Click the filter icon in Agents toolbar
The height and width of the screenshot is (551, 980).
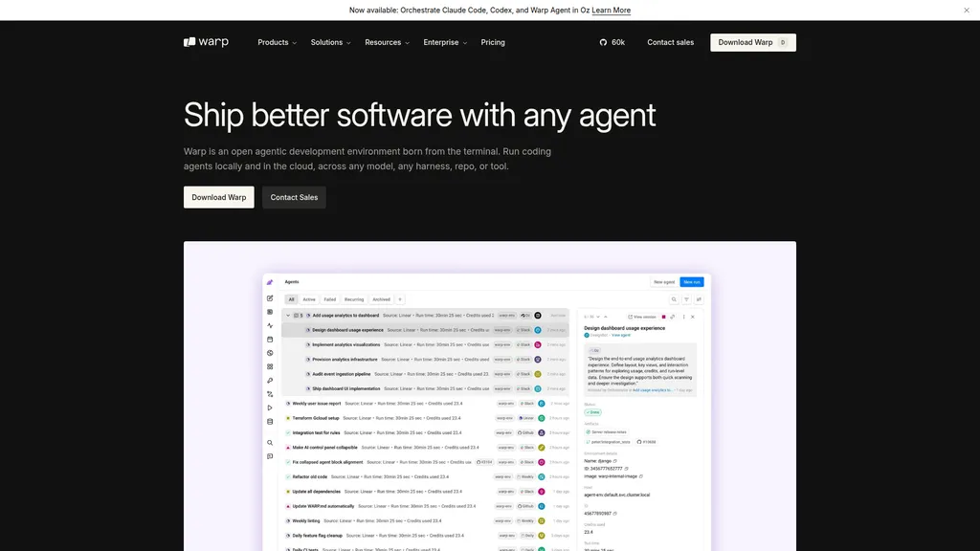click(x=686, y=299)
